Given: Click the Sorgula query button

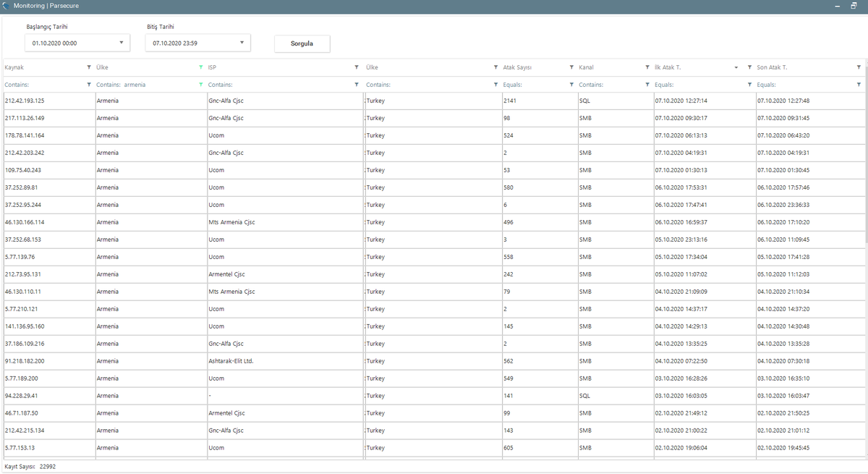Looking at the screenshot, I should 302,43.
